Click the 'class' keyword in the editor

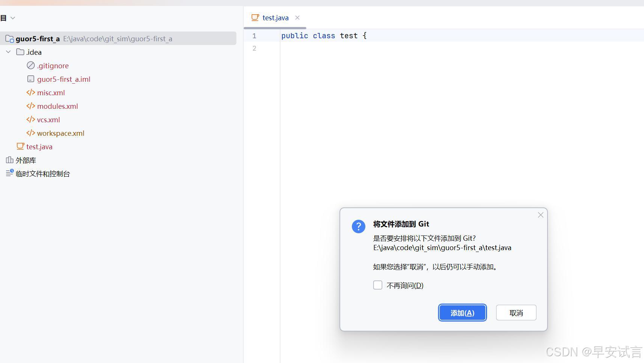324,36
